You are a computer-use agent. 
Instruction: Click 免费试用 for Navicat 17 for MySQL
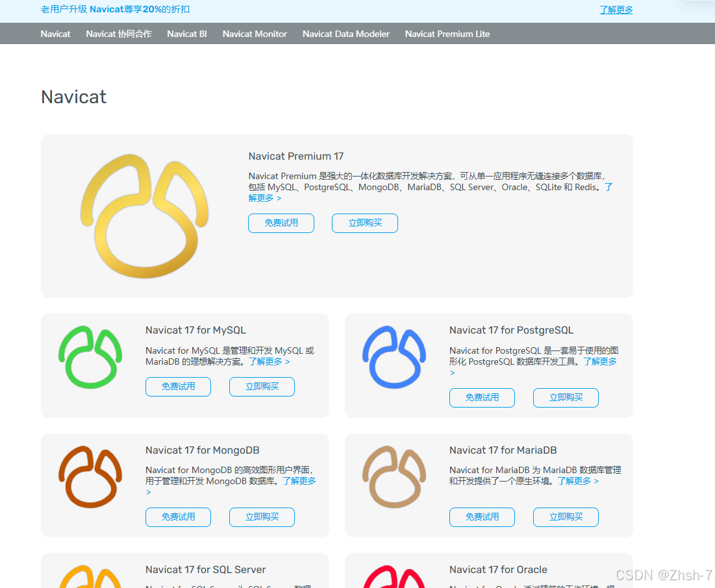[x=179, y=387]
